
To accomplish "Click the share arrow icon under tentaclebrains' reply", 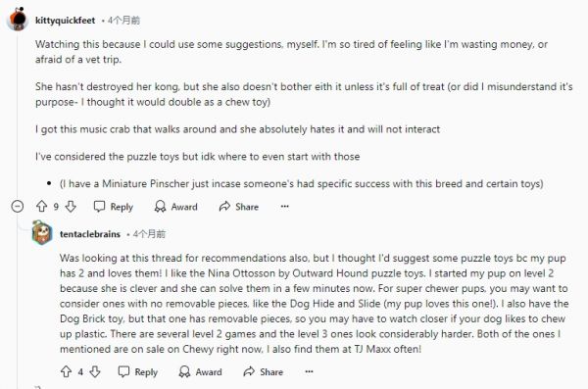I will click(x=249, y=371).
